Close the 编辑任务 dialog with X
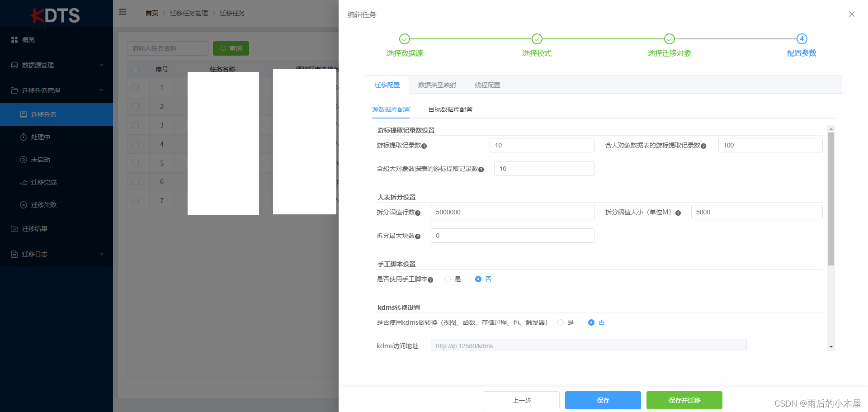Image resolution: width=868 pixels, height=412 pixels. point(852,14)
